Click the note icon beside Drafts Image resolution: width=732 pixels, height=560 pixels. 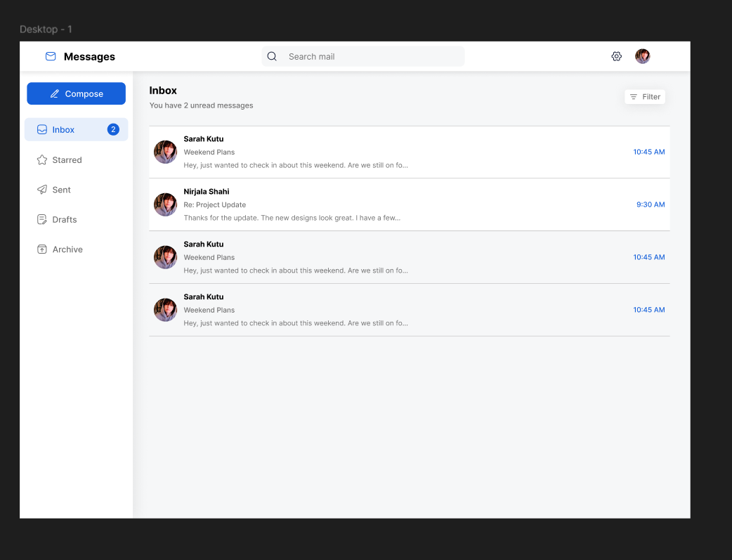[42, 219]
